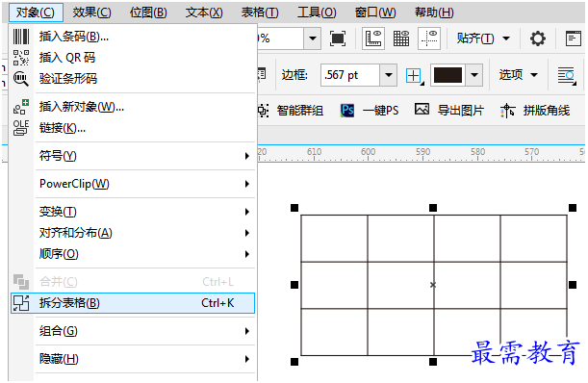
Task: Click the Insert QR code icon
Action: (21, 58)
